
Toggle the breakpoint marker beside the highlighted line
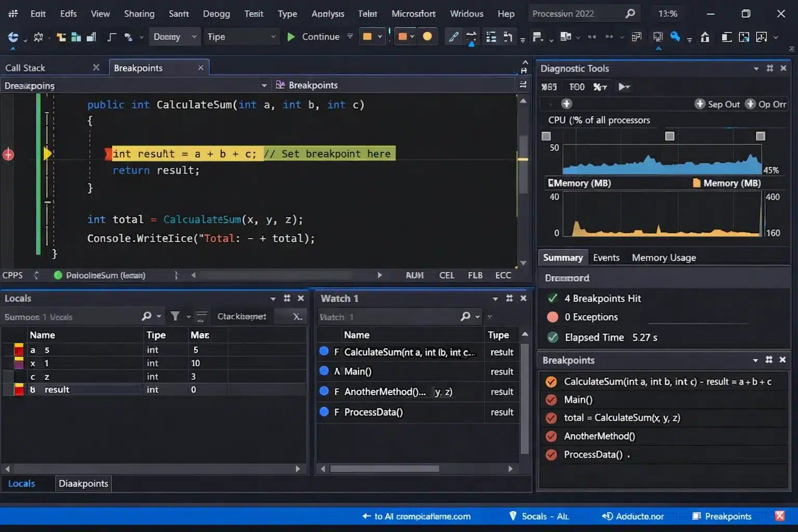[8, 154]
